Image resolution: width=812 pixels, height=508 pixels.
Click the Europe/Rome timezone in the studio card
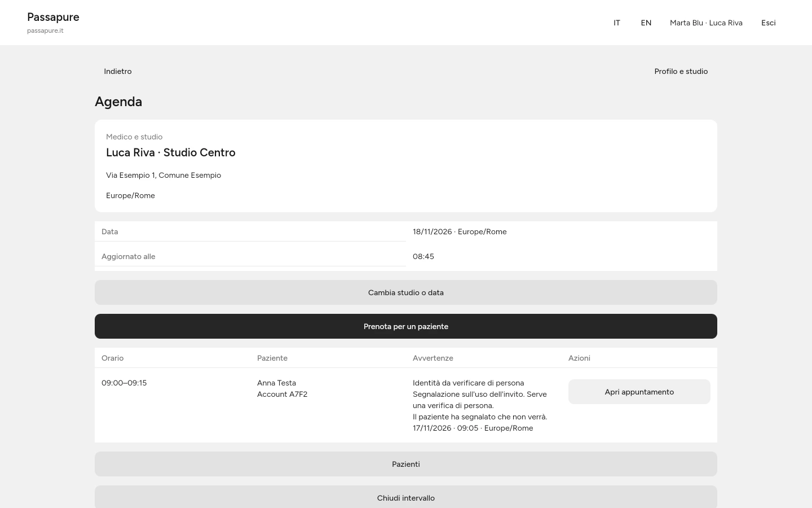pos(130,195)
